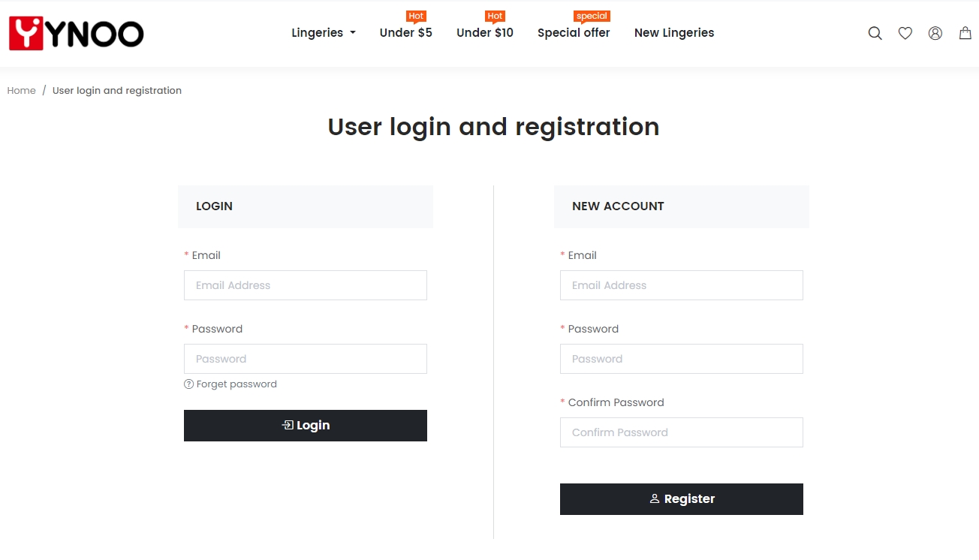Focus the login Email Address field

tap(306, 285)
